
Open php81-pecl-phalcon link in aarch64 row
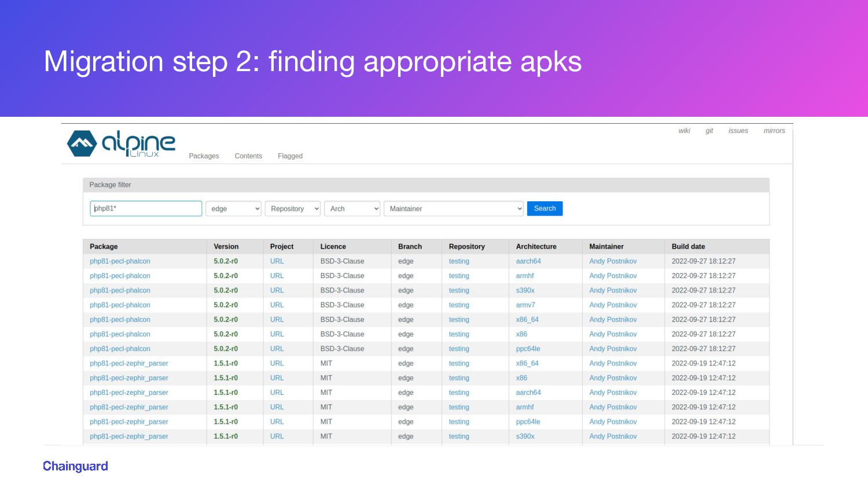[120, 261]
